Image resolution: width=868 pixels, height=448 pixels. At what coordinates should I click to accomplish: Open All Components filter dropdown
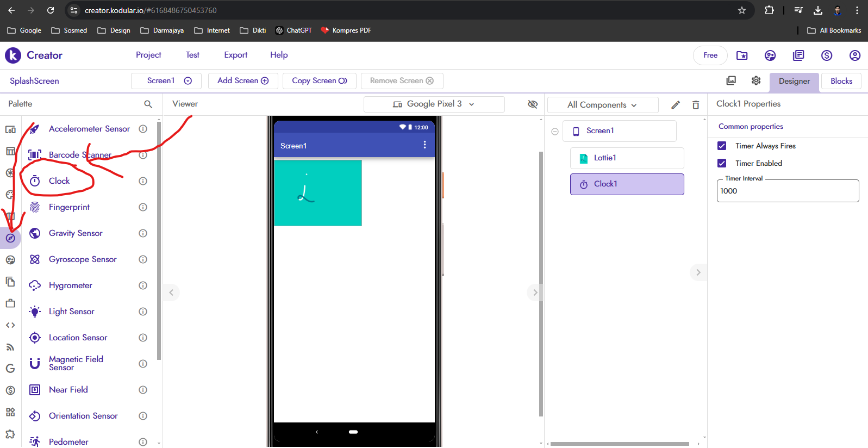click(x=602, y=105)
